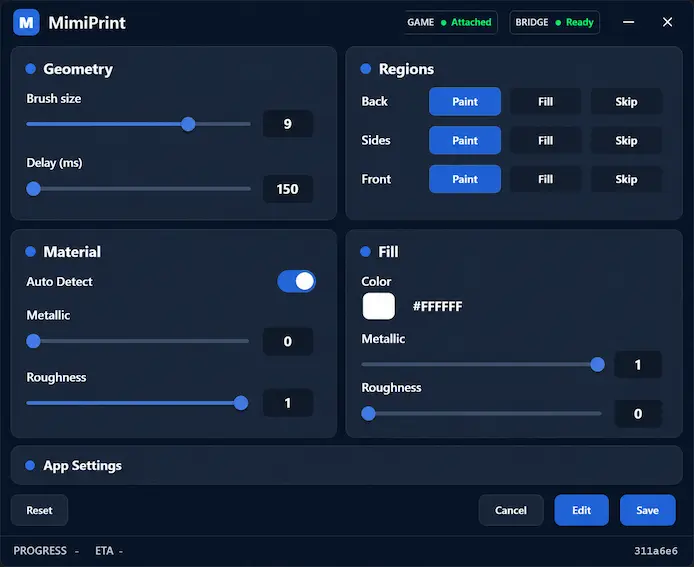Click the Reset button
The image size is (694, 567).
[39, 510]
